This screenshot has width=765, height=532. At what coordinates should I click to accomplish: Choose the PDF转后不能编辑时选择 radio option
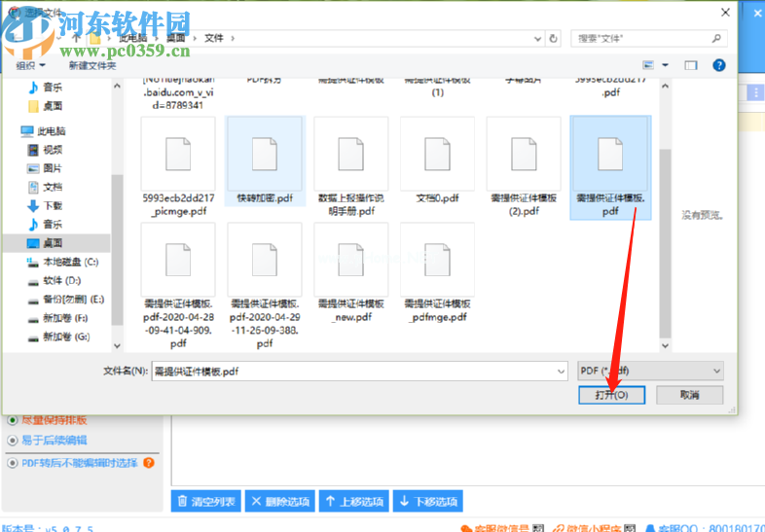(13, 463)
